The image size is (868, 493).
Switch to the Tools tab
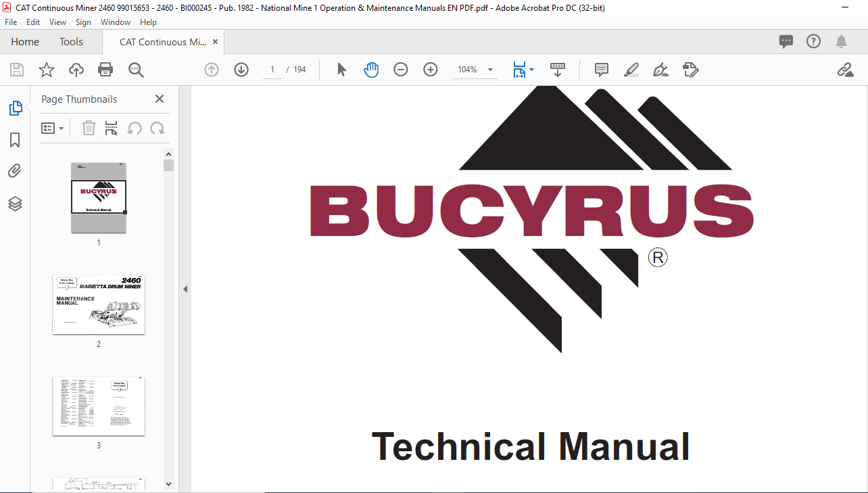[71, 42]
